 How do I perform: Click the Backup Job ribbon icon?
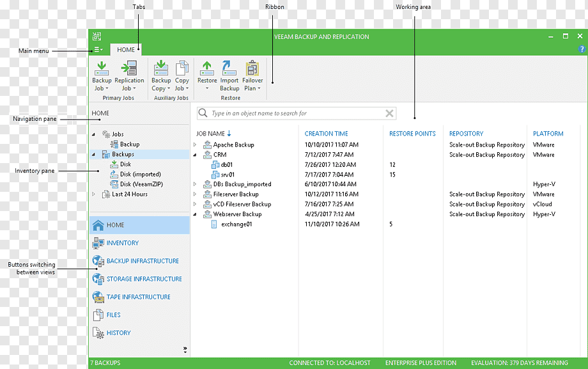(102, 76)
